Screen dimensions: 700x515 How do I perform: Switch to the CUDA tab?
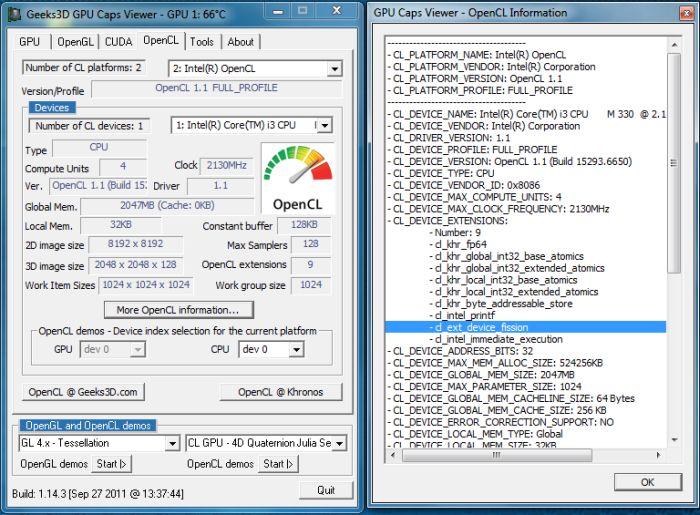118,42
